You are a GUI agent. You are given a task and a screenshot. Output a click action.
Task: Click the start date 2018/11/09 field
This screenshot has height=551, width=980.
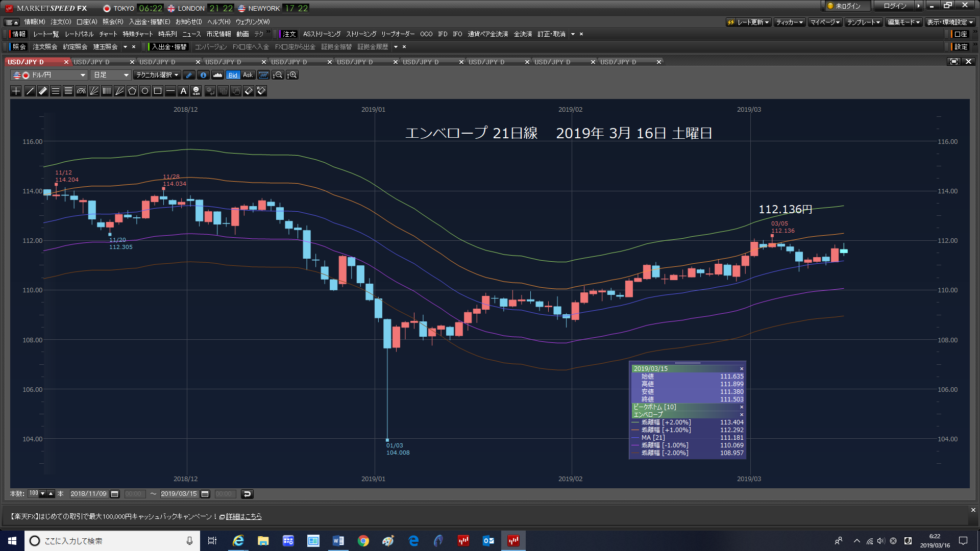[x=88, y=494]
